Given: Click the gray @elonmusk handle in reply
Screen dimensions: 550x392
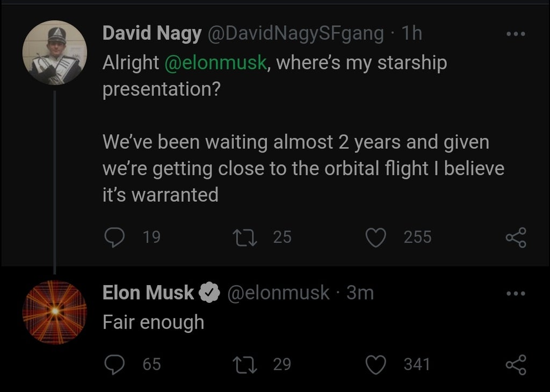Looking at the screenshot, I should pos(278,293).
